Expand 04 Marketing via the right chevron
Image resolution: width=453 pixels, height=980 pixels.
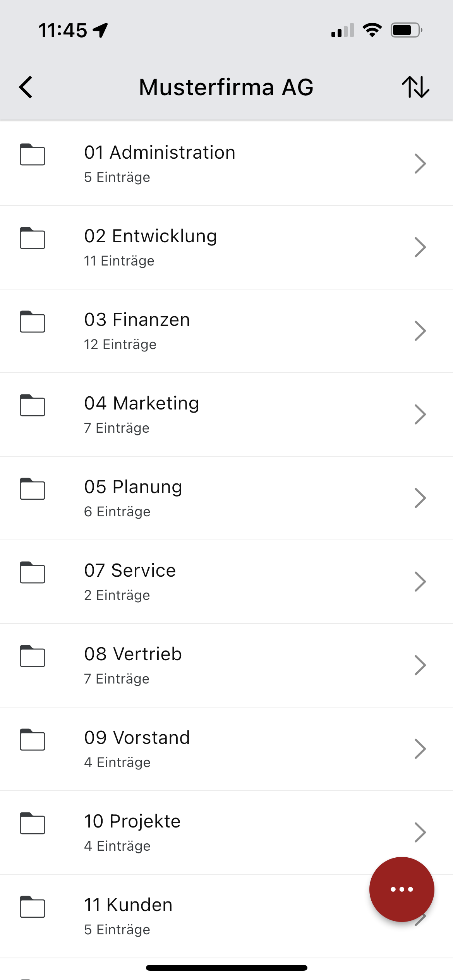click(x=420, y=415)
